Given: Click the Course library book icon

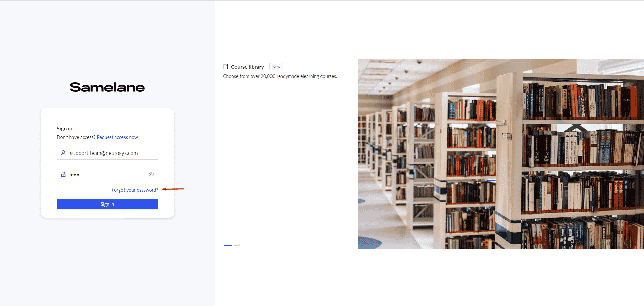Looking at the screenshot, I should [x=226, y=67].
